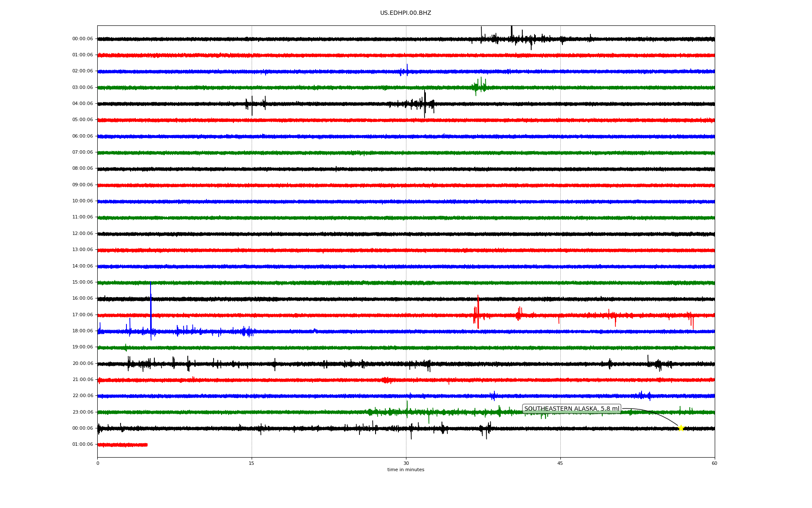Click the x-axis tick label 60
The height and width of the screenshot is (508, 812).
click(x=714, y=463)
